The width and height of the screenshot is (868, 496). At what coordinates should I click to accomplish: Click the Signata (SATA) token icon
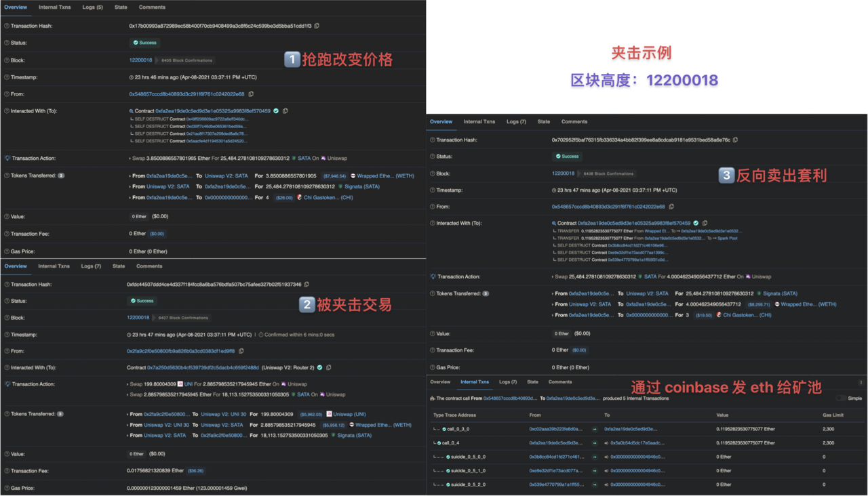click(341, 186)
